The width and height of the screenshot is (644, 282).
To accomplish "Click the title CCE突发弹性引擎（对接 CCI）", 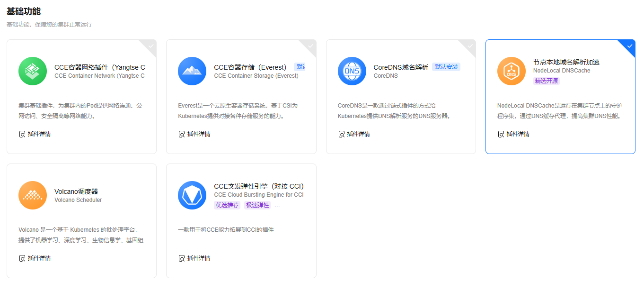I will coord(259,186).
